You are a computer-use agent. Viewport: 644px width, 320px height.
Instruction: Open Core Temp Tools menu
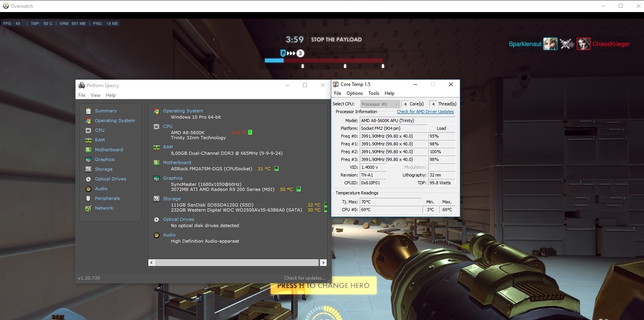tap(374, 93)
